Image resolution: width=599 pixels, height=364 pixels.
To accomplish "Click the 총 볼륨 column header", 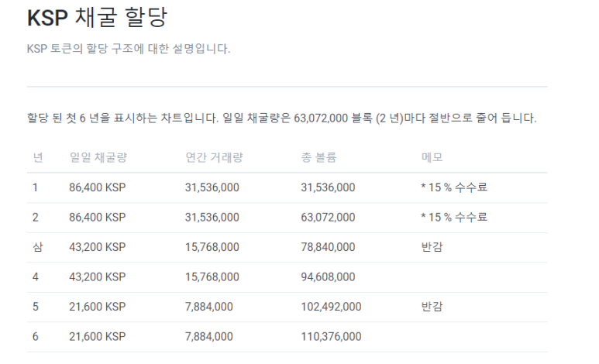I will tap(318, 157).
